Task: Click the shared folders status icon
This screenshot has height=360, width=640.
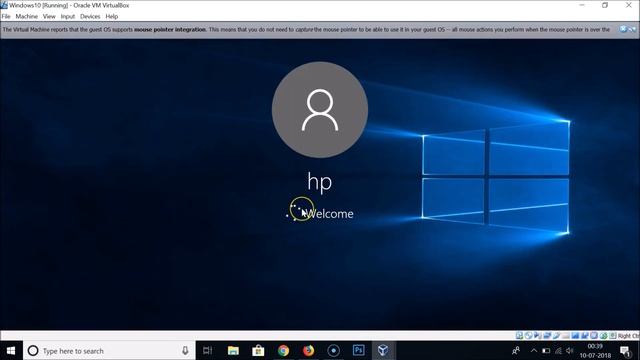Action: tap(565, 336)
